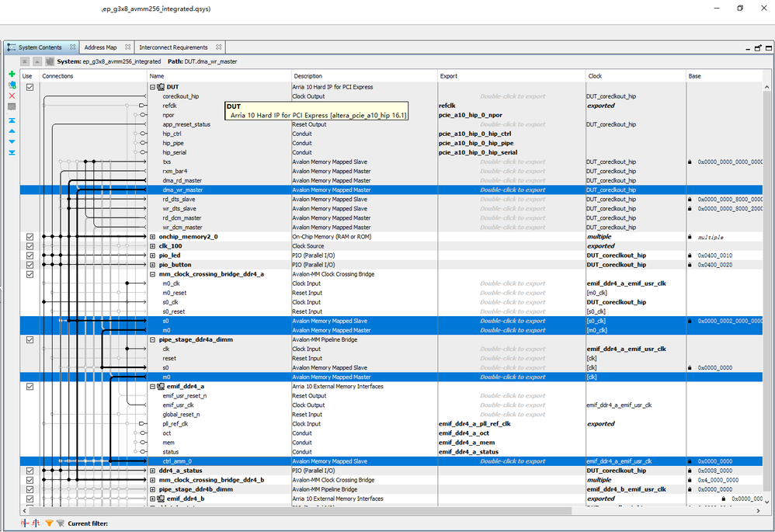Viewport: 775px width, 532px height.
Task: Toggle the Use checkbox for emif_ddr4_a
Action: (30, 386)
